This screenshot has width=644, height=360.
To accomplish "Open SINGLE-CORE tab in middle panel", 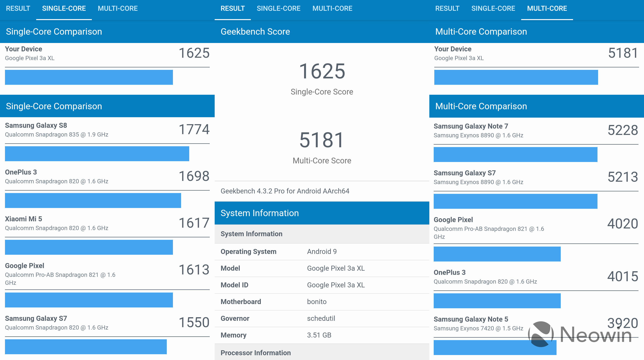I will 278,9.
